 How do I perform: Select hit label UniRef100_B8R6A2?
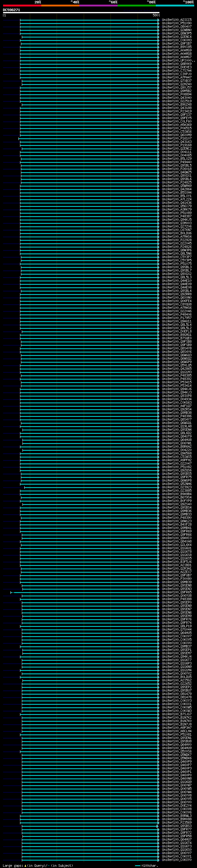click(x=177, y=447)
